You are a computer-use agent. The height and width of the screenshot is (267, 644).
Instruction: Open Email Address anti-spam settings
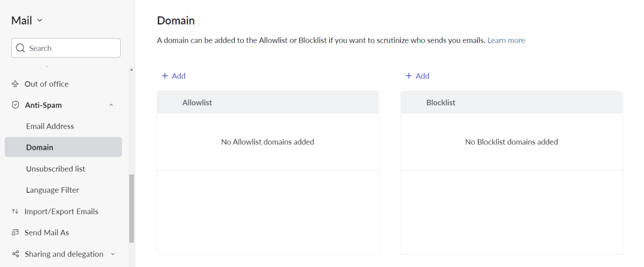(x=50, y=126)
